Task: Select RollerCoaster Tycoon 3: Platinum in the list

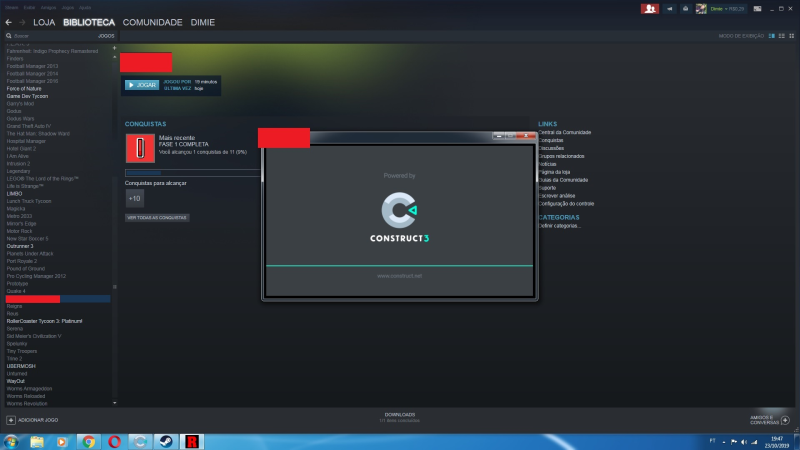Action: [x=44, y=321]
